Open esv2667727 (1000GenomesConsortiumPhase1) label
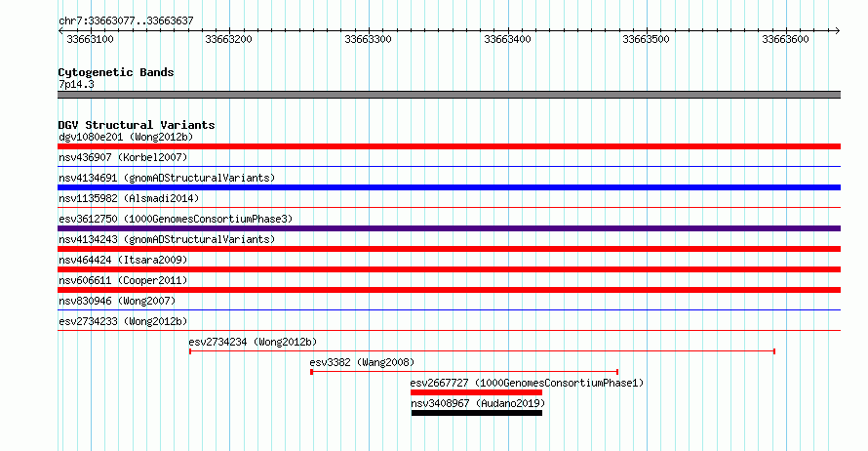 pos(527,383)
